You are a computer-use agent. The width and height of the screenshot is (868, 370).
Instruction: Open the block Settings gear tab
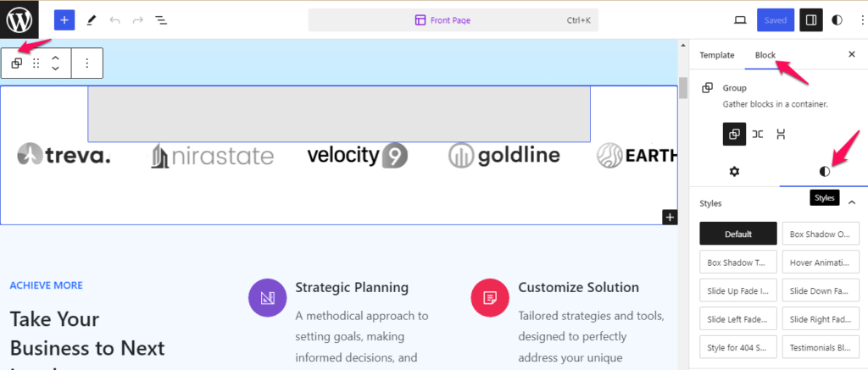[734, 172]
